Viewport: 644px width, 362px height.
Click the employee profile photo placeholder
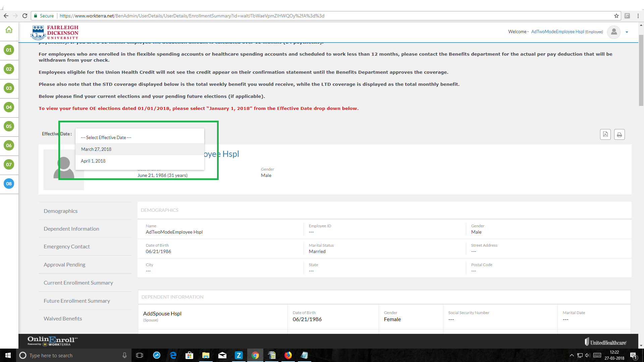point(64,170)
